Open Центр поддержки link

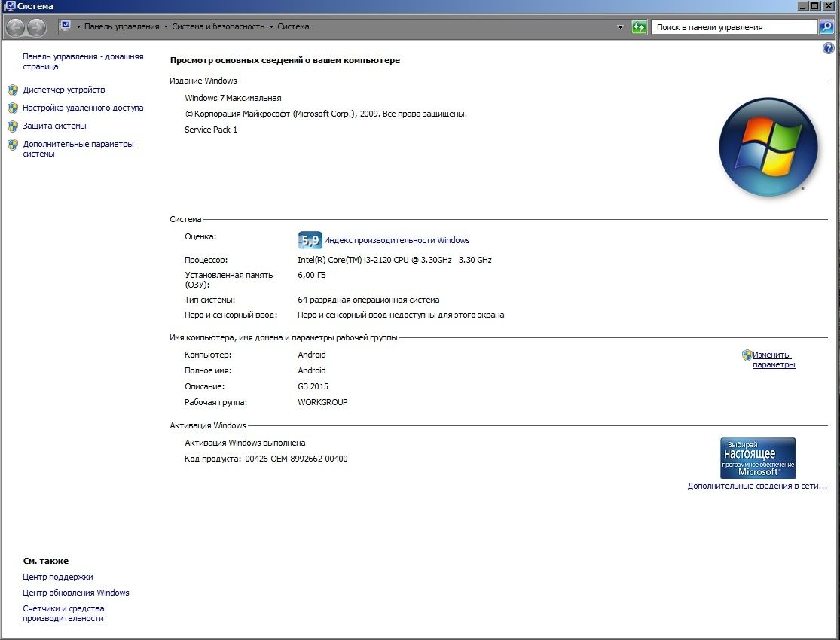click(x=58, y=578)
